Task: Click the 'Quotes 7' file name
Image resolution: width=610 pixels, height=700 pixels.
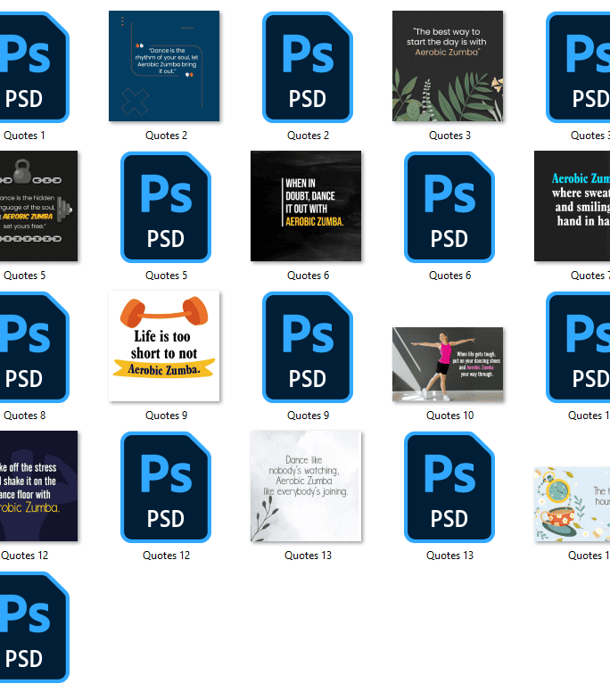Action: (x=590, y=276)
